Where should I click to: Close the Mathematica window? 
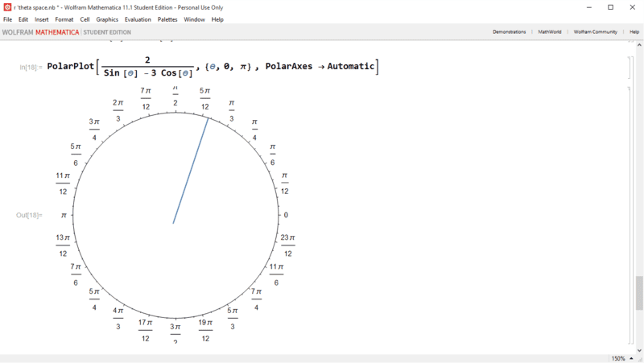pyautogui.click(x=633, y=7)
